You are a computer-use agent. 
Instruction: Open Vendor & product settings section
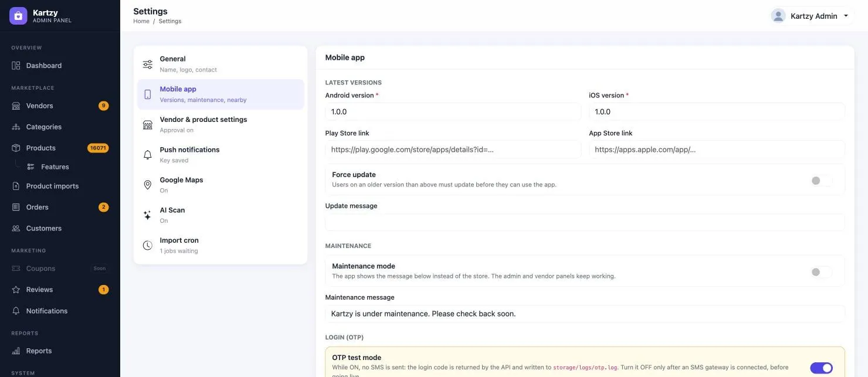[x=221, y=124]
